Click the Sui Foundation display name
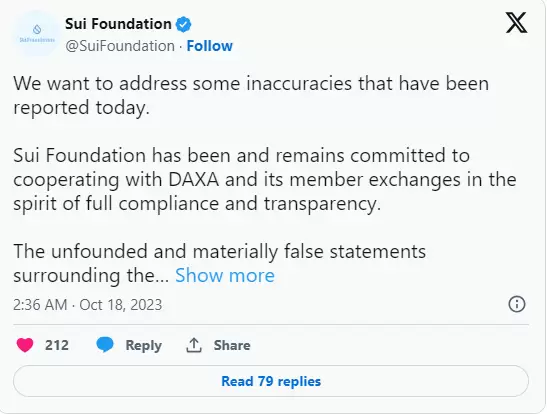This screenshot has width=547, height=414. click(x=118, y=24)
